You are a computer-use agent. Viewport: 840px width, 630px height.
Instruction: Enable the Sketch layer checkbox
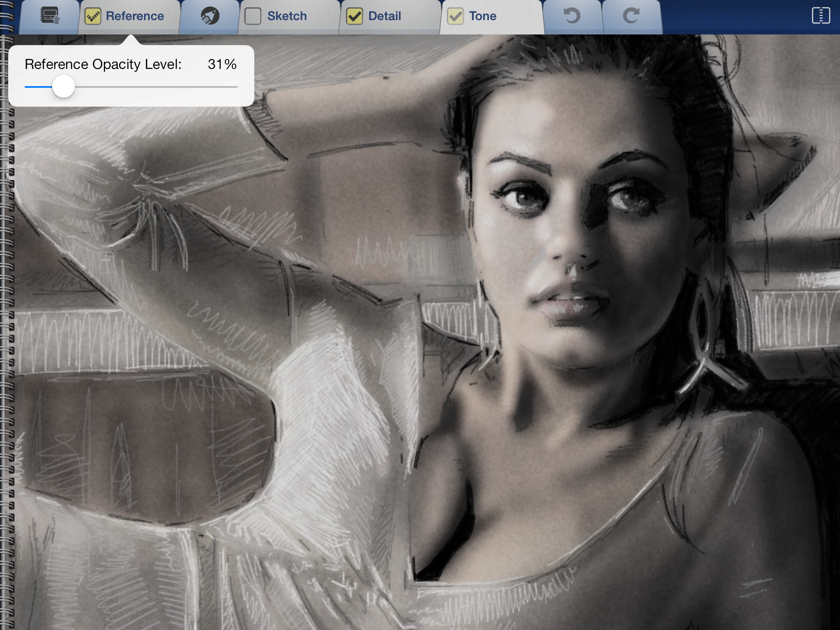[253, 16]
